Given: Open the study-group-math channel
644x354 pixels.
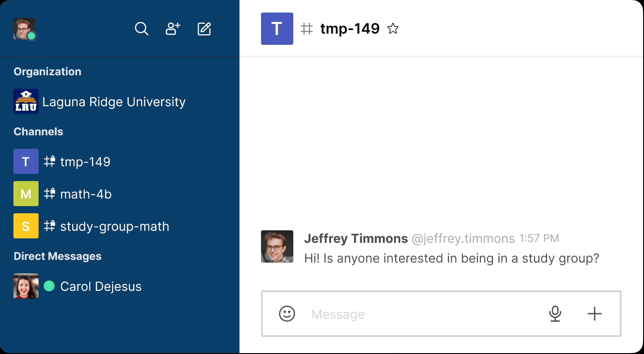Looking at the screenshot, I should tap(114, 226).
